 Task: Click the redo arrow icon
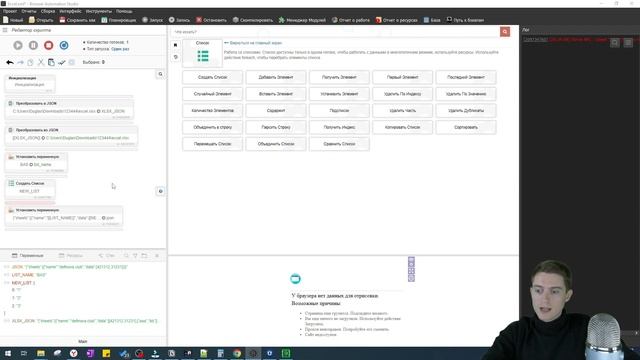[x=20, y=62]
